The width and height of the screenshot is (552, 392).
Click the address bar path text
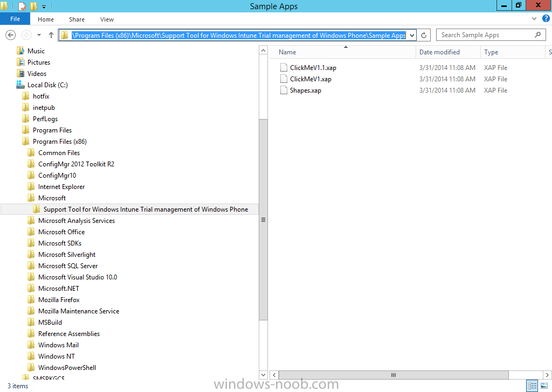pyautogui.click(x=239, y=35)
